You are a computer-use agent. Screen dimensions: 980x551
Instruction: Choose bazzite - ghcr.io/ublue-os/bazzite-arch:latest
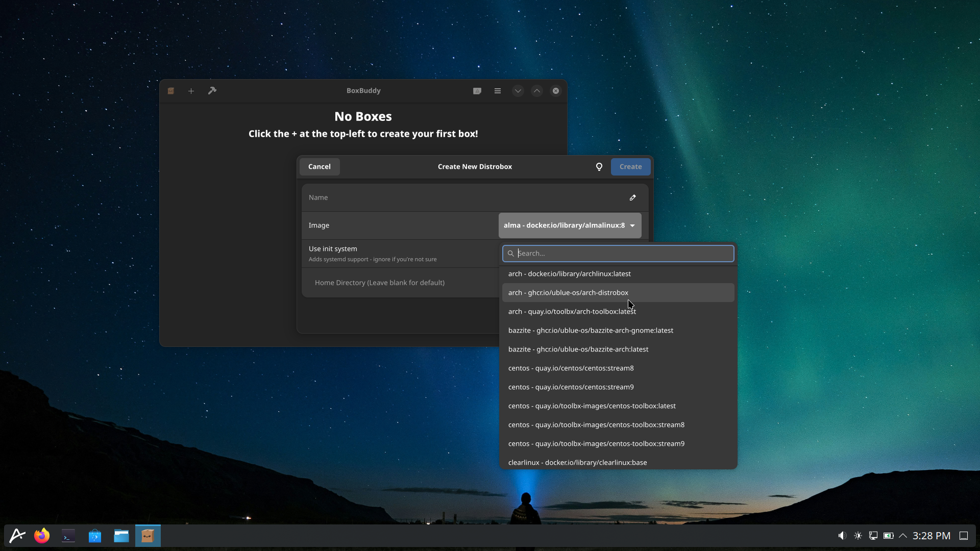point(618,349)
